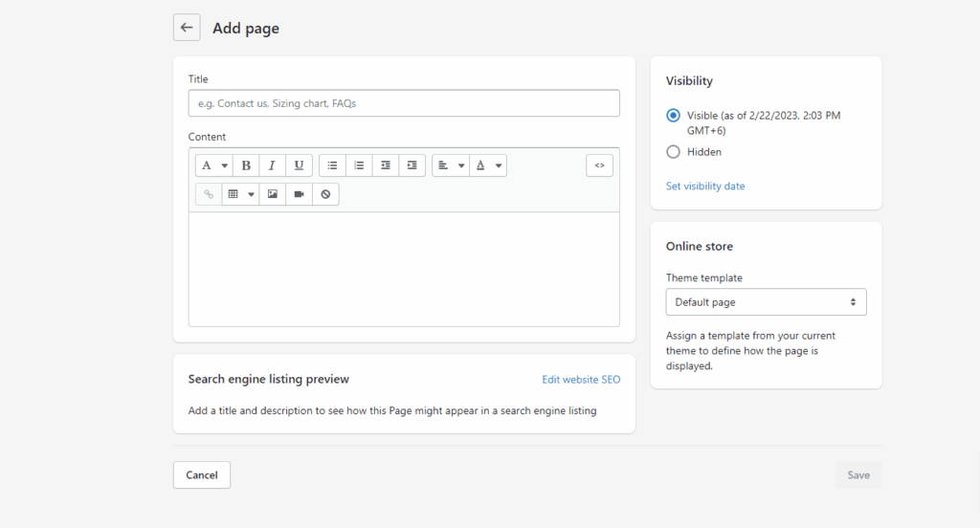Image resolution: width=980 pixels, height=528 pixels.
Task: Go back using the arrow button
Action: (187, 28)
